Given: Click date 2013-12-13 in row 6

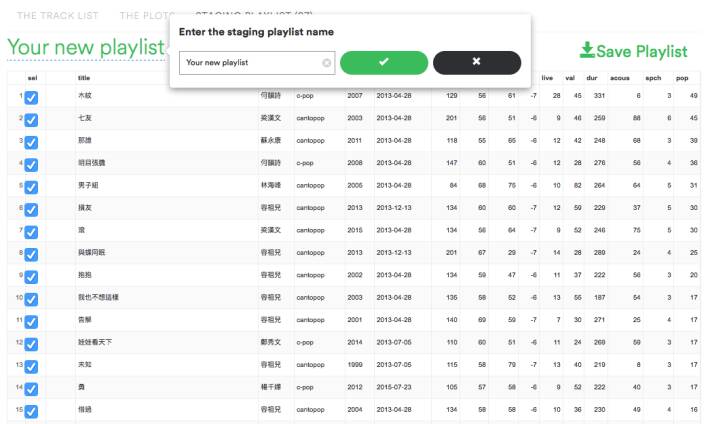Looking at the screenshot, I should point(394,207).
